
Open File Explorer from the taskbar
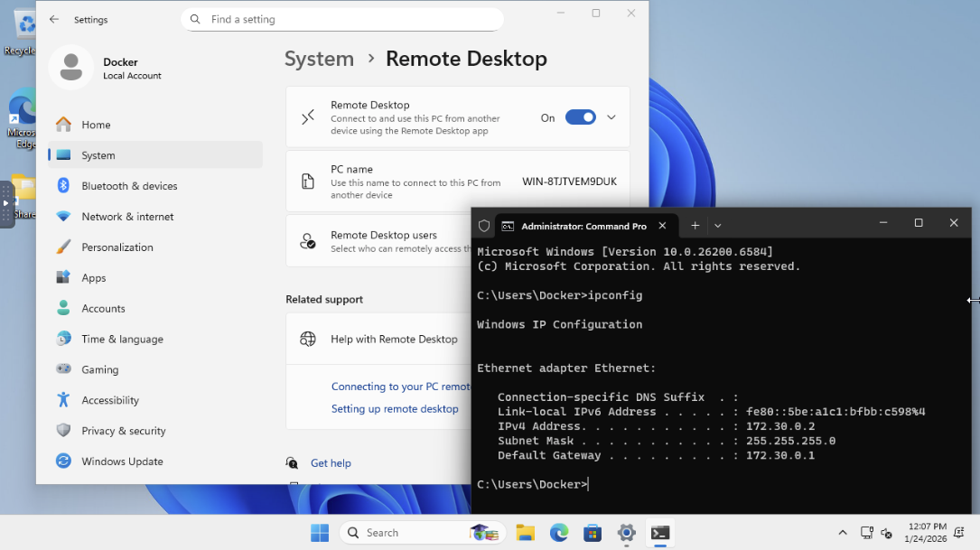click(x=526, y=533)
